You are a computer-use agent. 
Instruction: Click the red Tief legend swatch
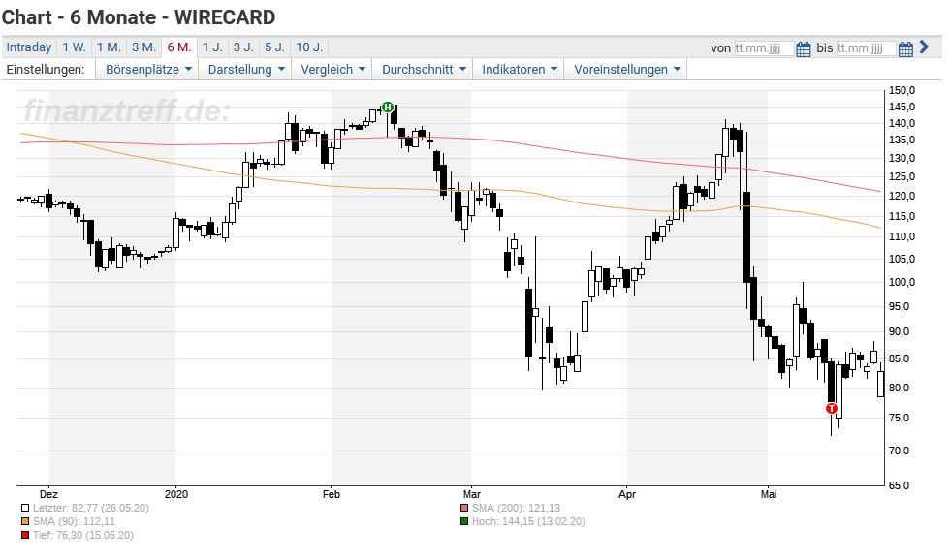(25, 535)
